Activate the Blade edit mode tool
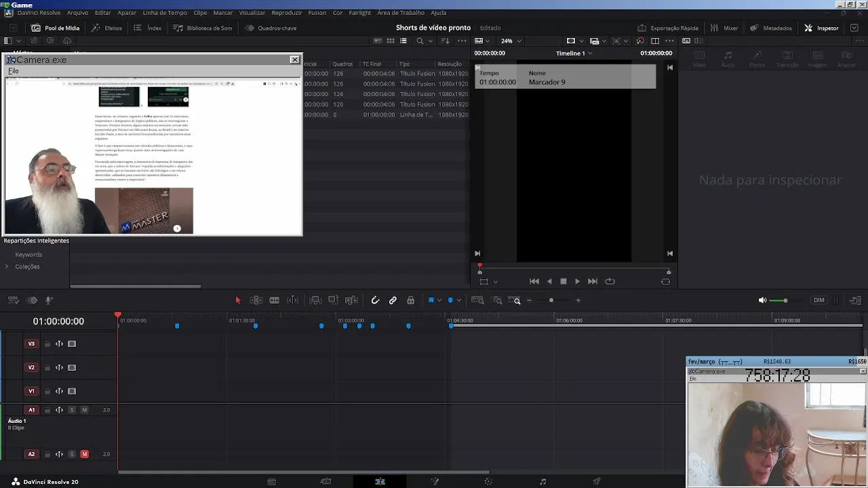 (274, 300)
